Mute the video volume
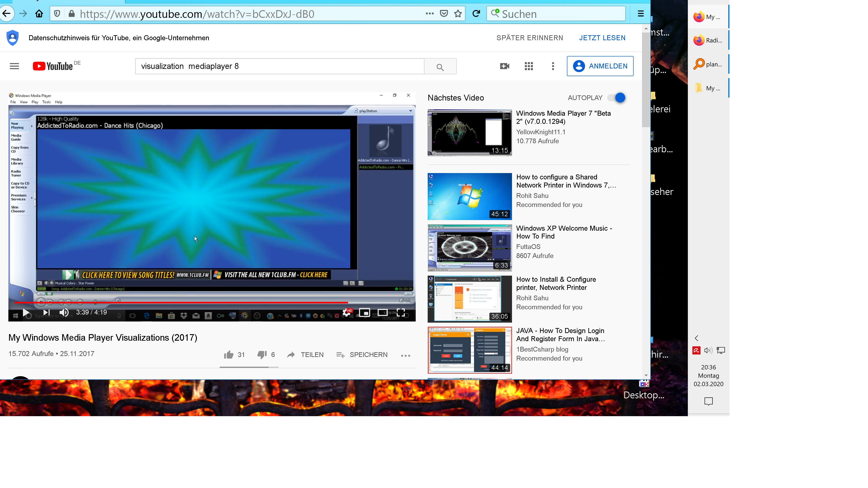The height and width of the screenshot is (488, 868). tap(64, 312)
